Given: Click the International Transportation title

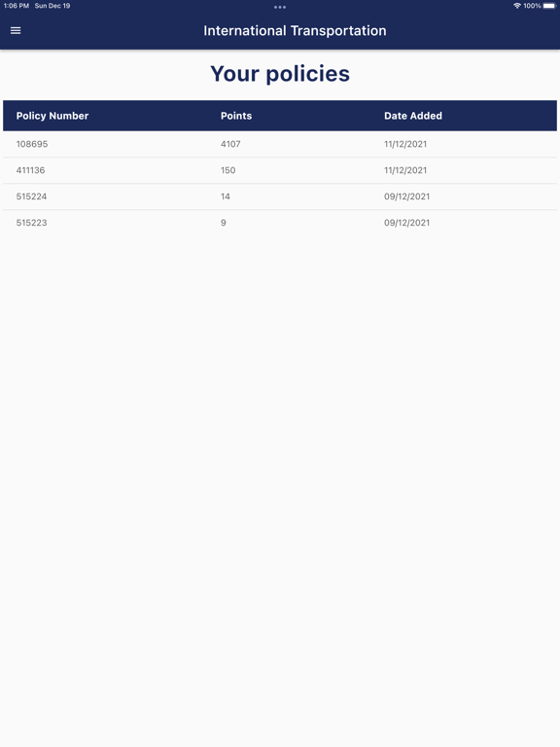Looking at the screenshot, I should coord(295,30).
